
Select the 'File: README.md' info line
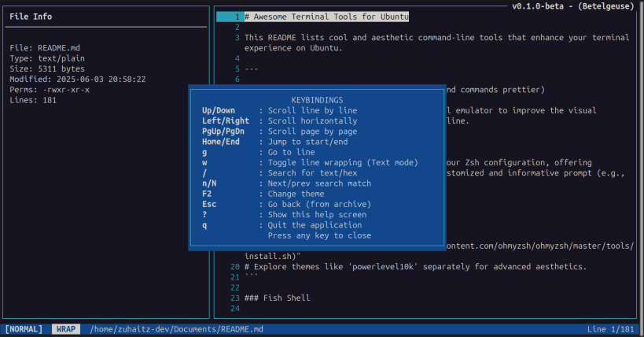point(45,48)
